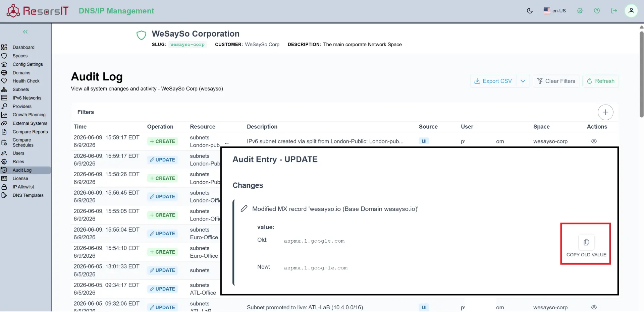Refresh the audit log
The width and height of the screenshot is (644, 312).
(x=600, y=81)
